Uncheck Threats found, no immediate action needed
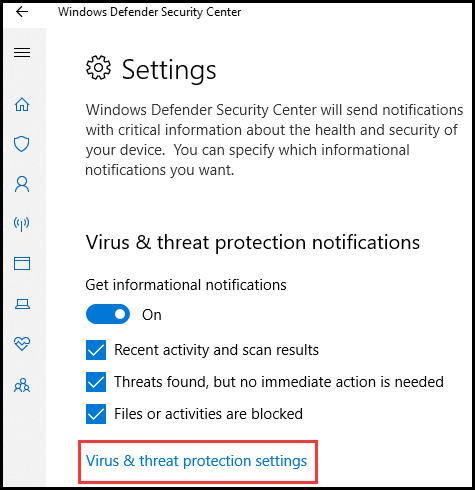 96,382
